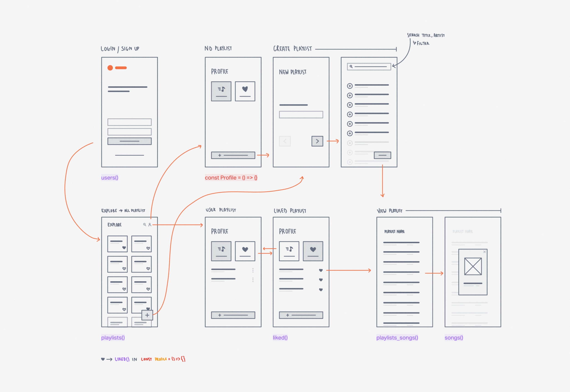This screenshot has height=392, width=570.
Task: Toggle the heart on second Liked Playlist song
Action: click(321, 280)
